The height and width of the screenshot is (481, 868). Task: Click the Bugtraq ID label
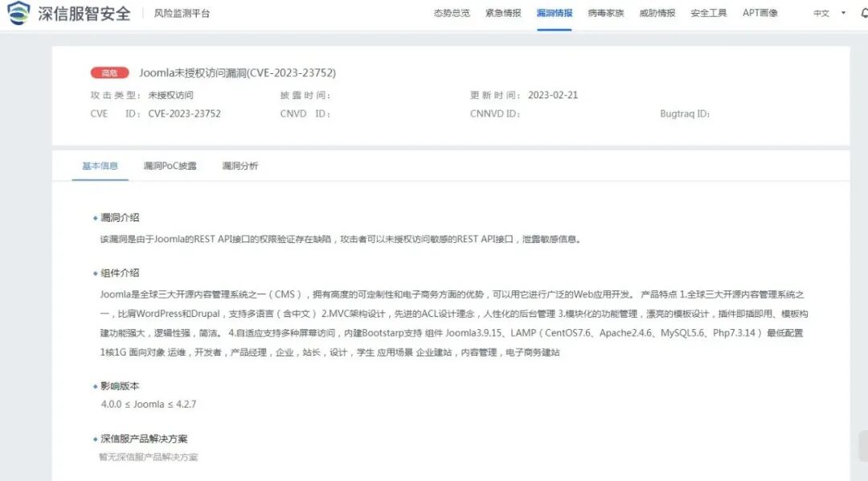[685, 113]
